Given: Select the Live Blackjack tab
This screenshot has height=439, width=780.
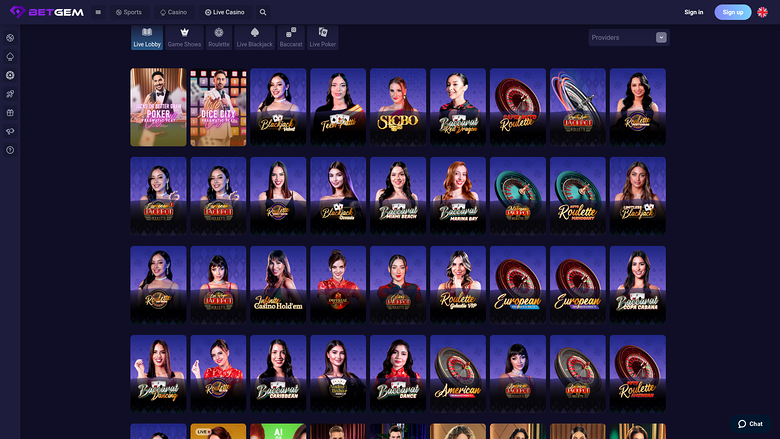Looking at the screenshot, I should 255,38.
